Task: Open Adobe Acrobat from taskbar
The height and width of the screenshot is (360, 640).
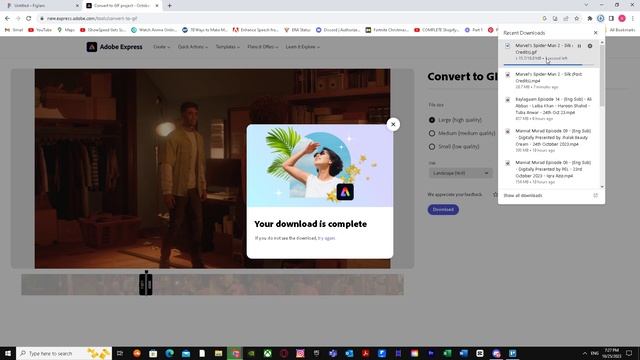Action: click(x=365, y=353)
